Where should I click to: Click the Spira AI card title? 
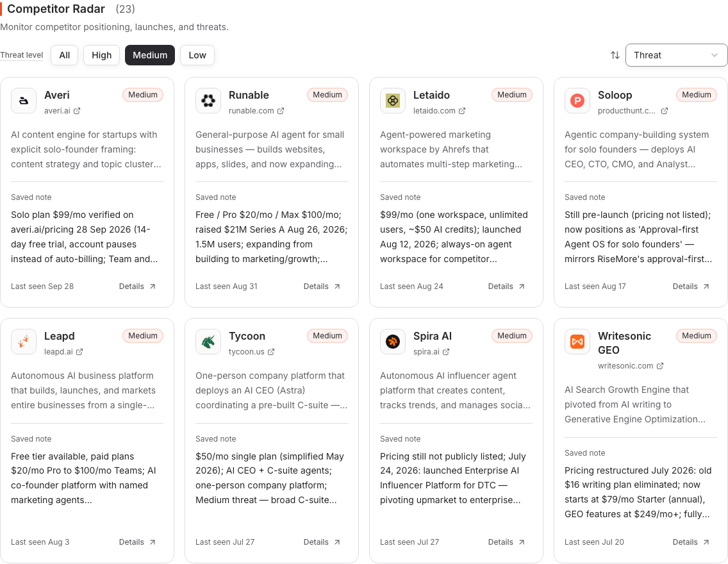(x=432, y=336)
